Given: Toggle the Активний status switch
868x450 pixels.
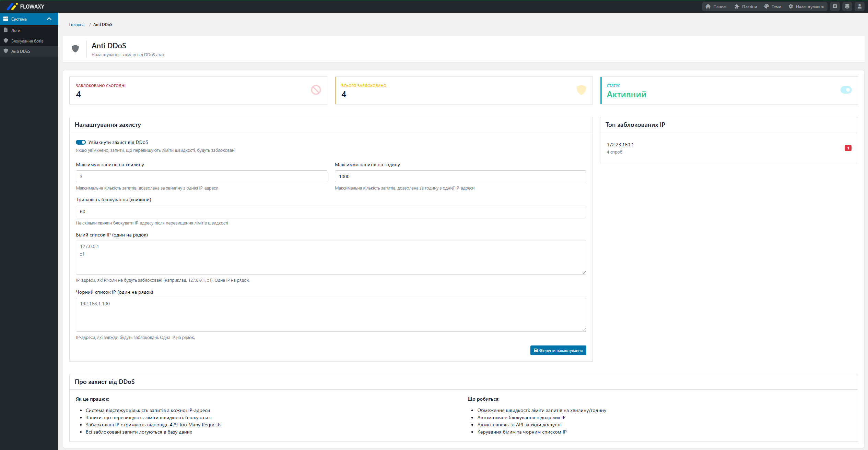Looking at the screenshot, I should coord(846,90).
